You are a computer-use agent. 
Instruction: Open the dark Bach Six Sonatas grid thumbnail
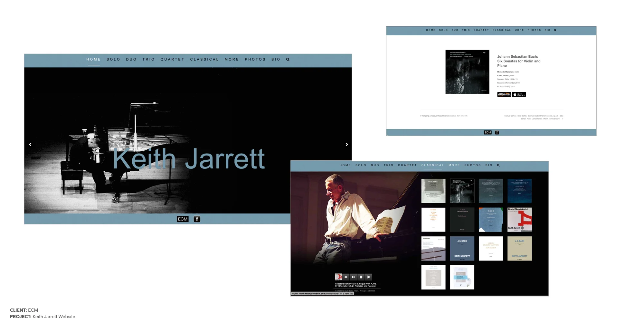pyautogui.click(x=462, y=191)
